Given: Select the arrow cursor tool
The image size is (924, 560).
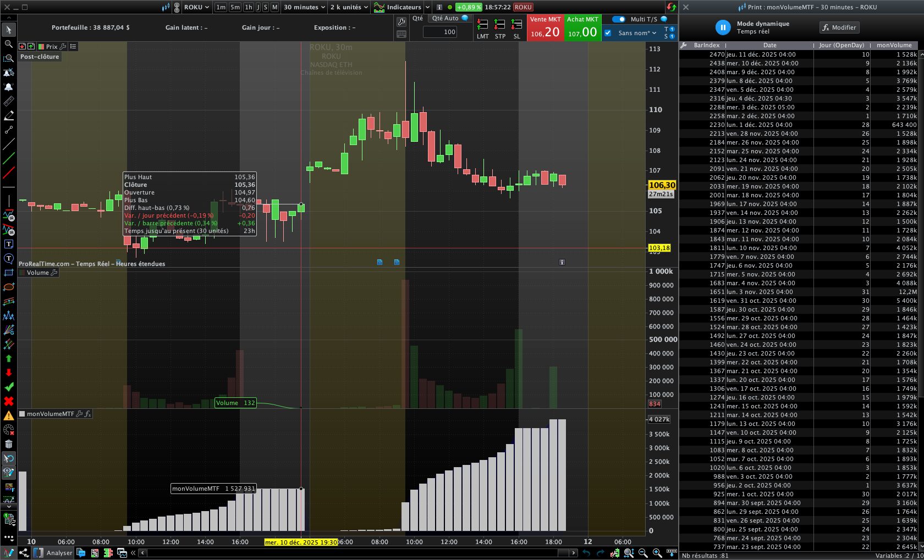Looking at the screenshot, I should pyautogui.click(x=8, y=30).
